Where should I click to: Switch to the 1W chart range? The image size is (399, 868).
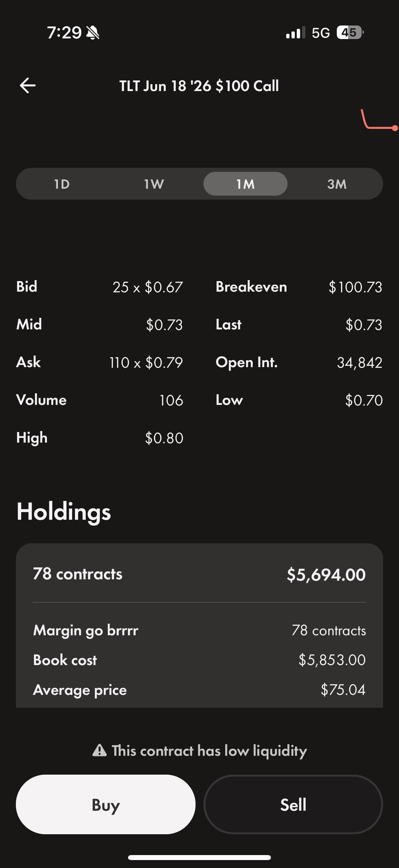coord(154,184)
